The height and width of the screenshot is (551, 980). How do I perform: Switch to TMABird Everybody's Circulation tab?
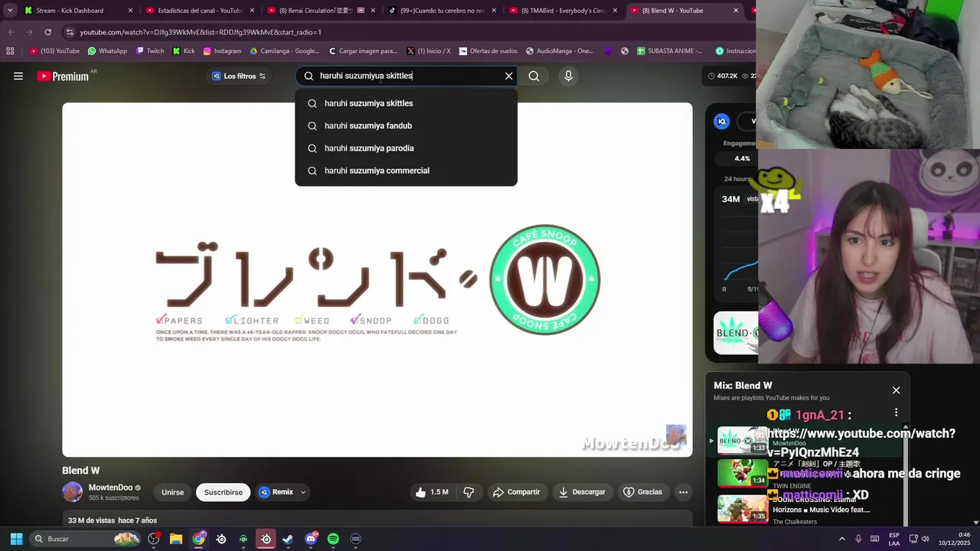[x=563, y=11]
